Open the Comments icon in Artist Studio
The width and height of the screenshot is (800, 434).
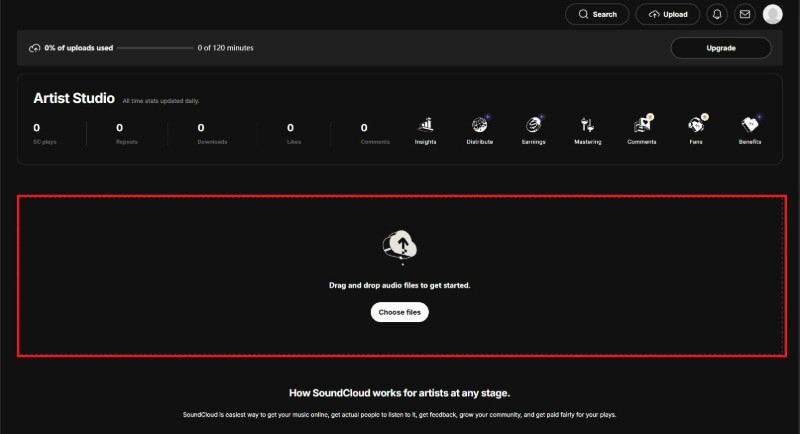[x=641, y=126]
